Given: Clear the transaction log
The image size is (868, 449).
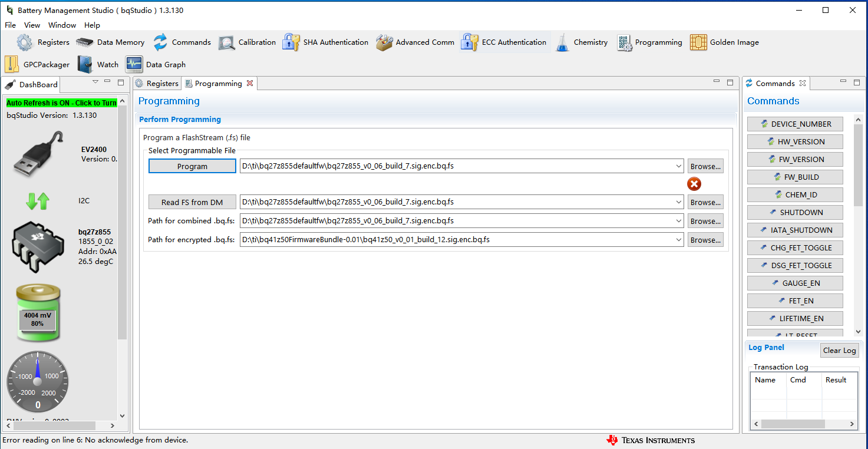Looking at the screenshot, I should click(839, 351).
